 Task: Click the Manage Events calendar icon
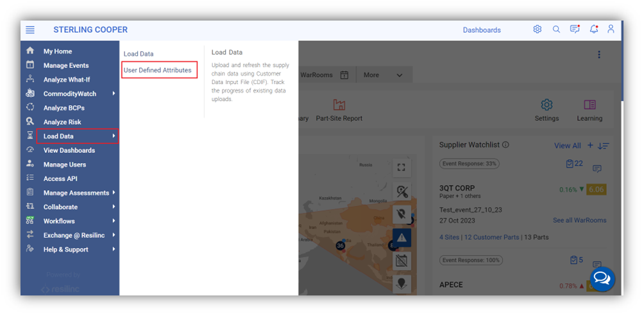tap(30, 65)
